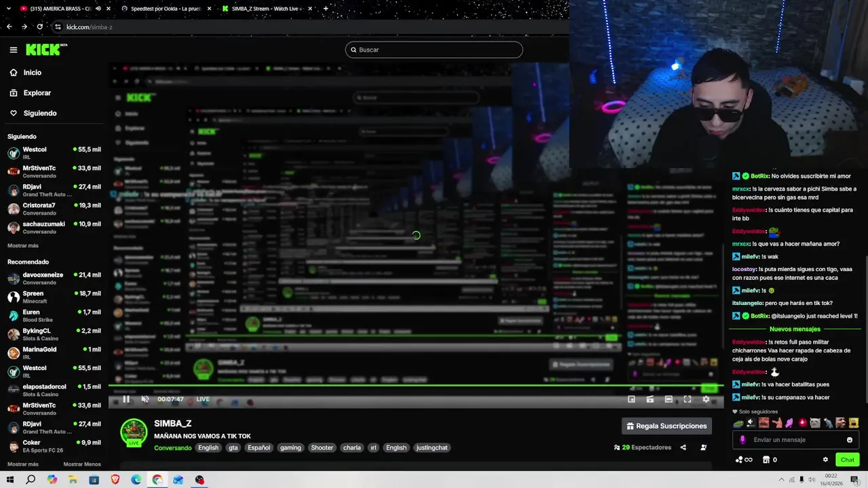Open the SIMBA_Z channel avatar

(x=134, y=433)
